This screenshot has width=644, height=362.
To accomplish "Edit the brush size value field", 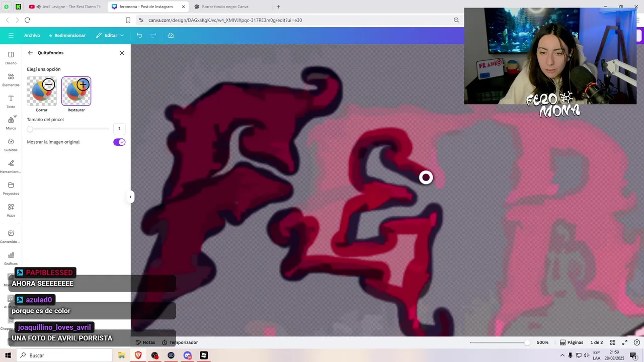I will coord(119,129).
